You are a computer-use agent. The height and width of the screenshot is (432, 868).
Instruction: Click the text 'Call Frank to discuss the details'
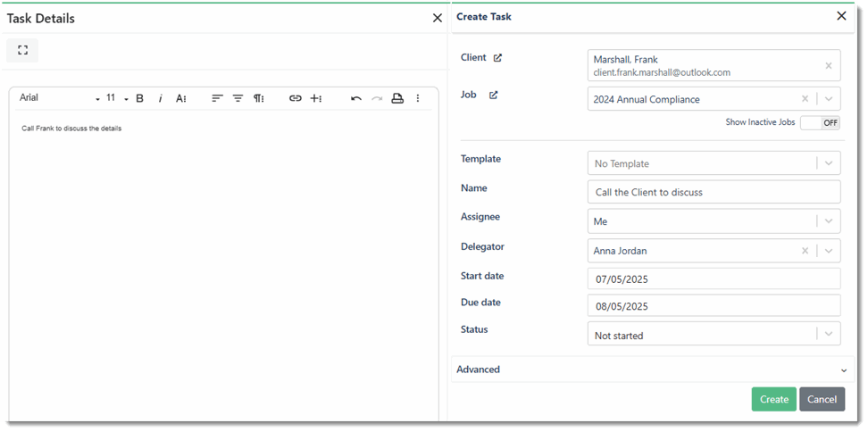(71, 129)
